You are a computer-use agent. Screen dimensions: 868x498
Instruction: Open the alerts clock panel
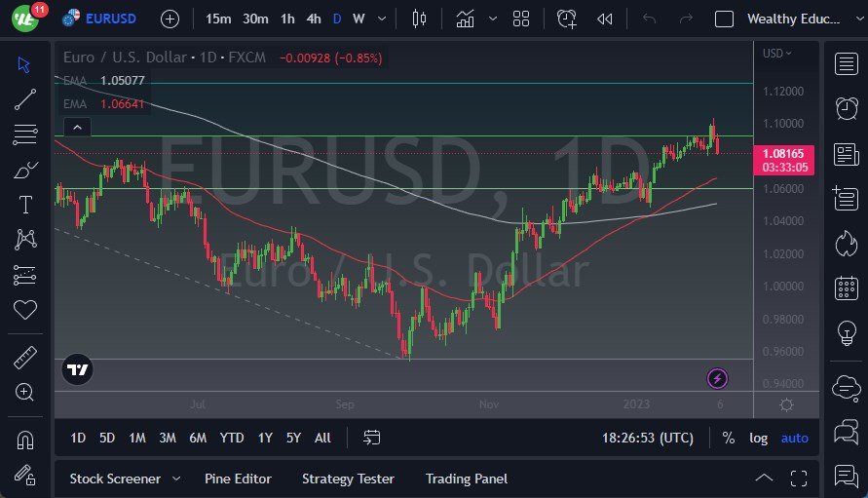pos(847,109)
